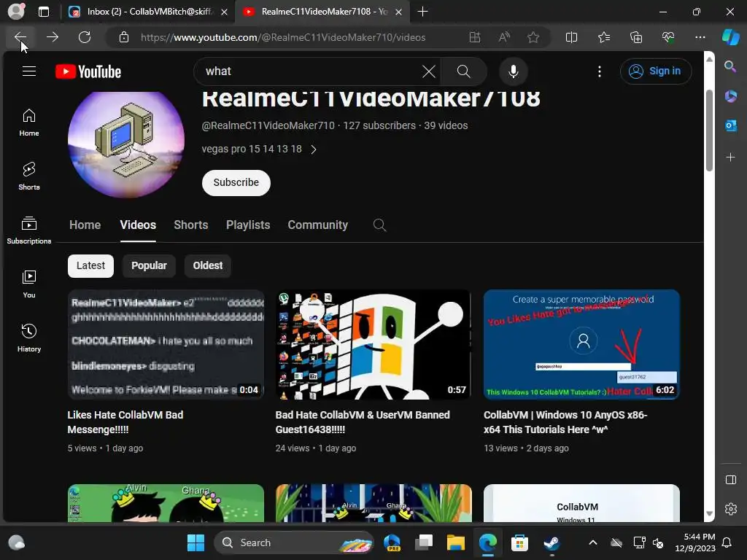Open a new browser tab
747x560 pixels.
(x=422, y=12)
